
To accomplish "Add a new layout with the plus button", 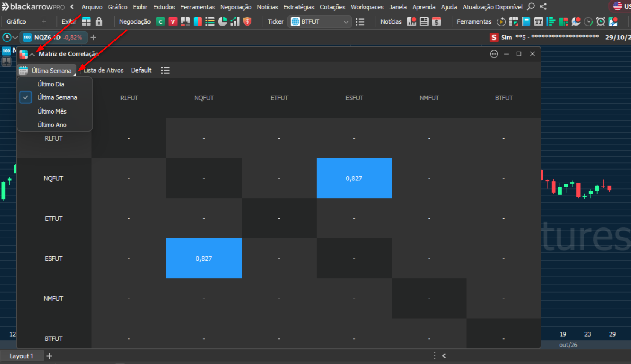I will coord(49,356).
